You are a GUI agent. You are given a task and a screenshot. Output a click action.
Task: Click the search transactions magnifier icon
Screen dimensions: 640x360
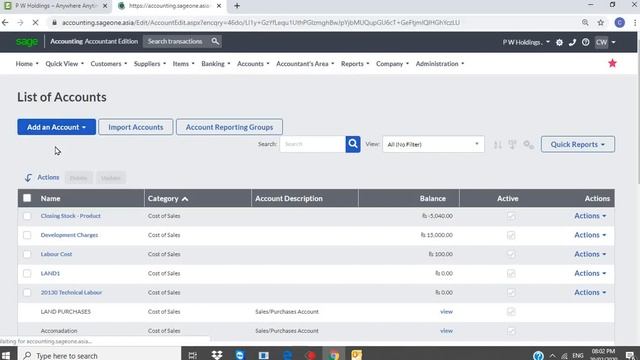[215, 41]
